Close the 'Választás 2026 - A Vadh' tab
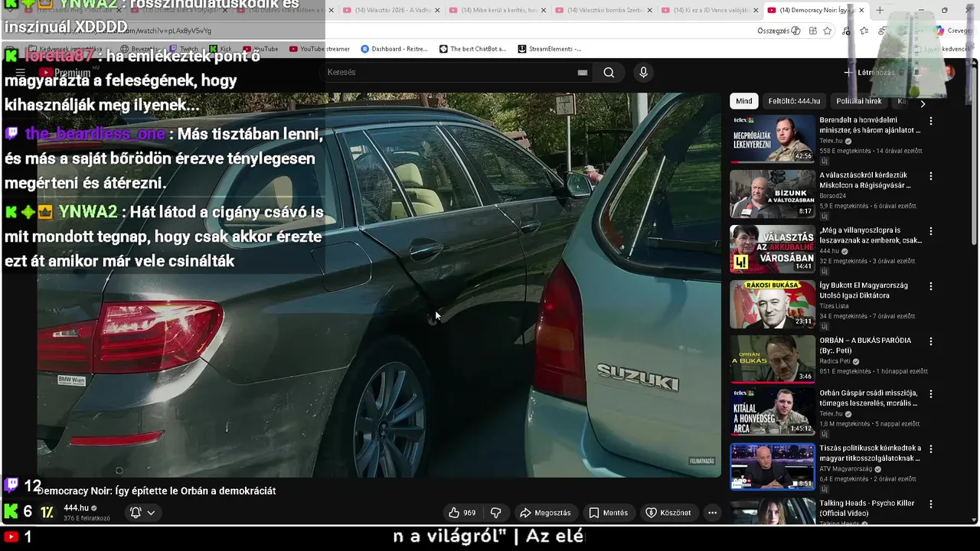The image size is (980, 551). pos(436,10)
